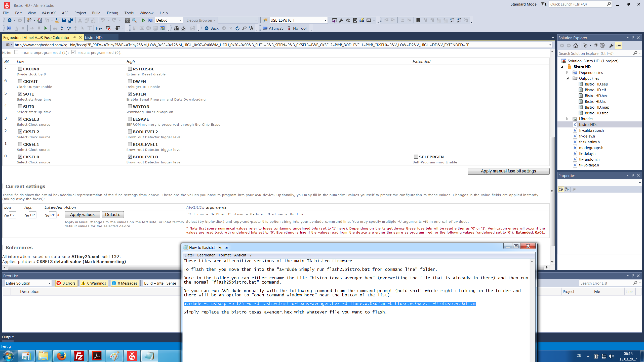Click Start Debugging and Break icon

(x=150, y=20)
